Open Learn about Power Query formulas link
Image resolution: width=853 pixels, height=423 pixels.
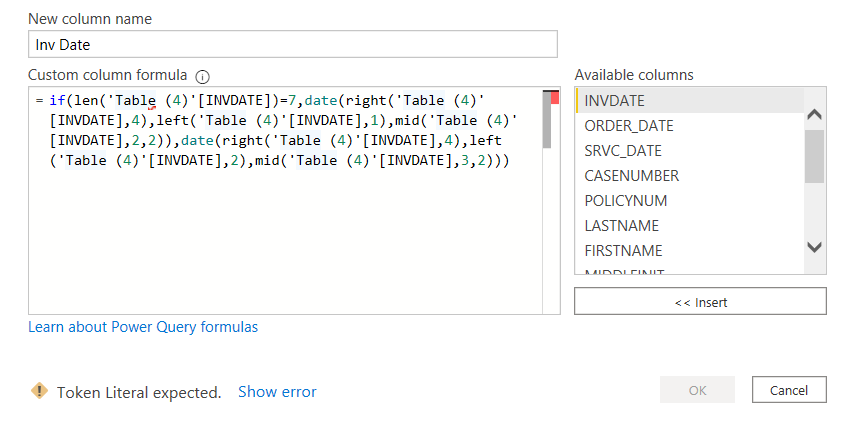143,327
